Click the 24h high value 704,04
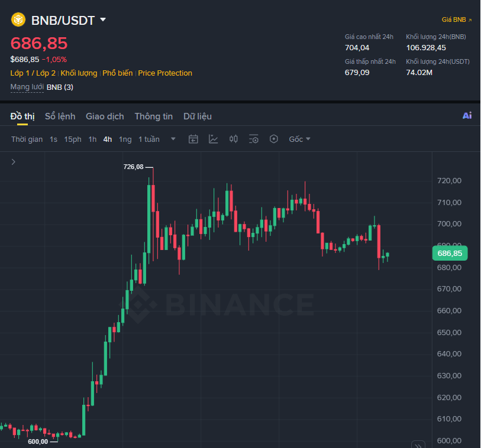 (x=357, y=48)
